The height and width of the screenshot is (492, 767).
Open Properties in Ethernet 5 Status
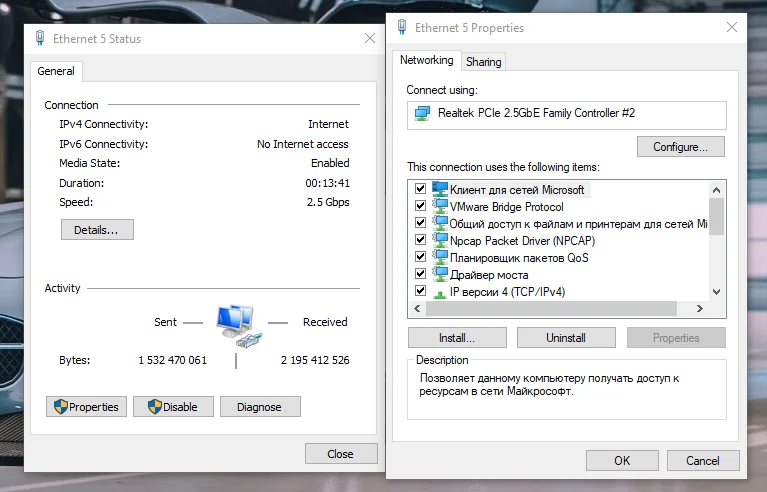pos(86,406)
